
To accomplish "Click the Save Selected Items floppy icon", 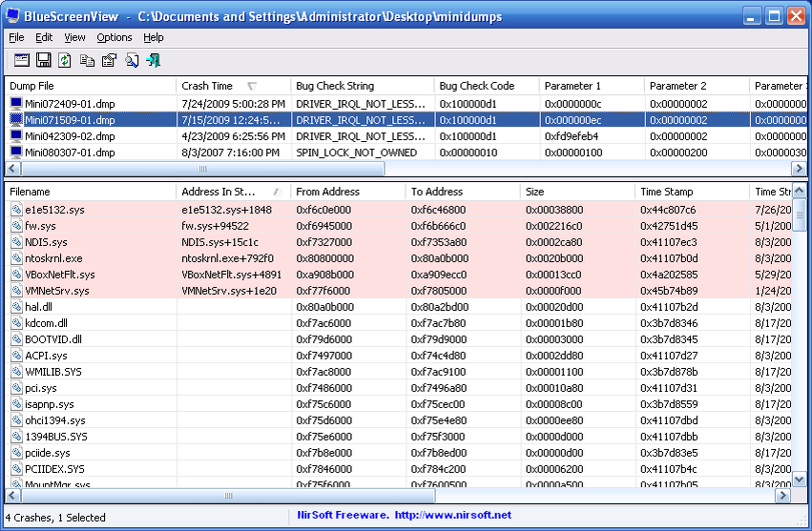I will (x=43, y=60).
